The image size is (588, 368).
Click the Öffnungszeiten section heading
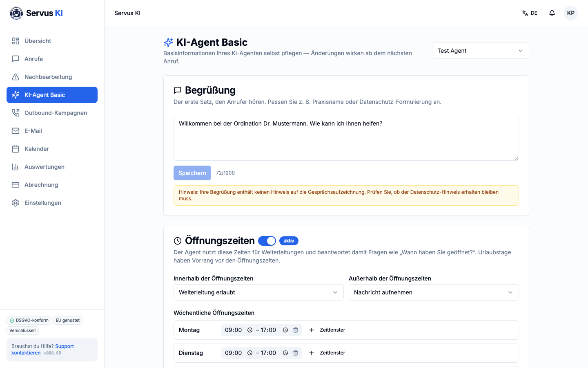(x=220, y=240)
